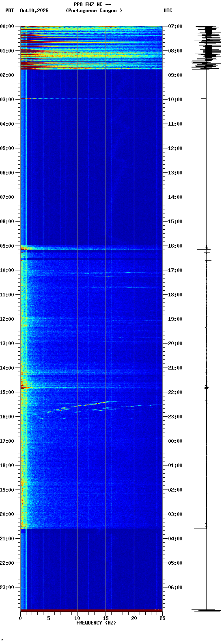
Task: Click the 15 Hz frequency tick label
Action: pyautogui.click(x=106, y=618)
